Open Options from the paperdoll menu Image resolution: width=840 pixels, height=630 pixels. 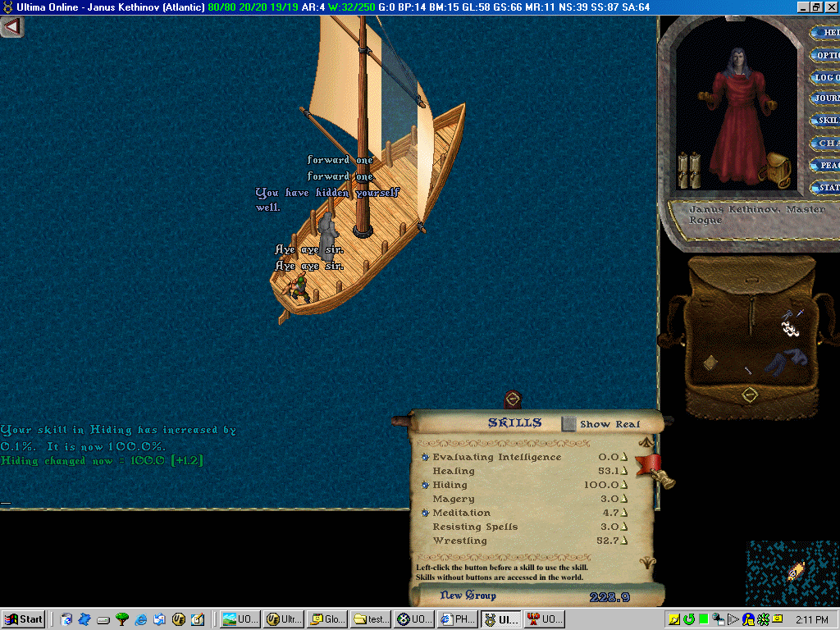(826, 56)
